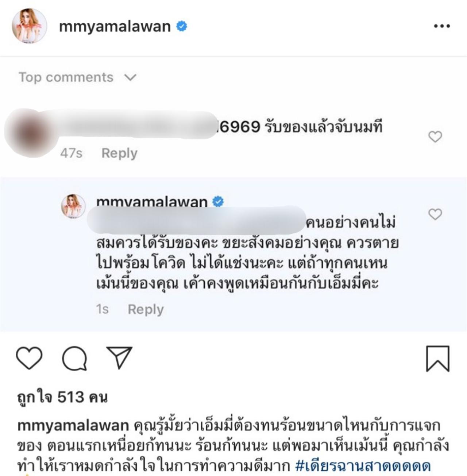The image size is (467, 476).
Task: Like the post with heart icon
Action: (29, 358)
